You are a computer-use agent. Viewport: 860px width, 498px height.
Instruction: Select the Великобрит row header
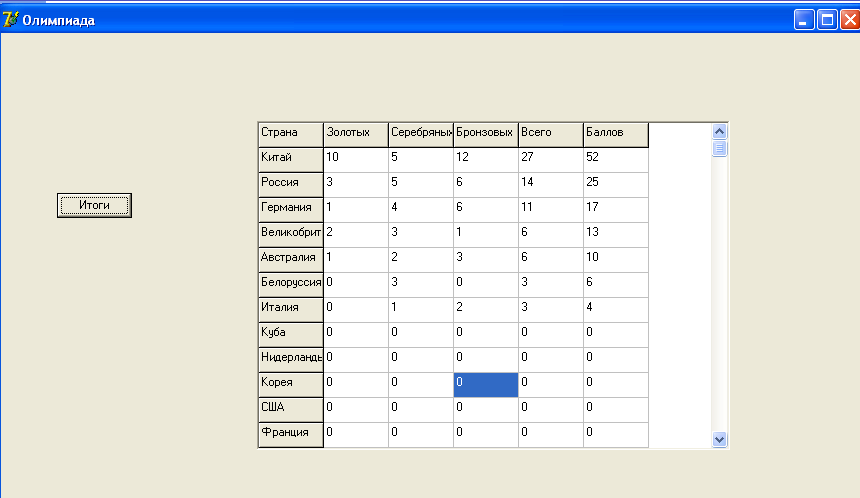coord(291,235)
